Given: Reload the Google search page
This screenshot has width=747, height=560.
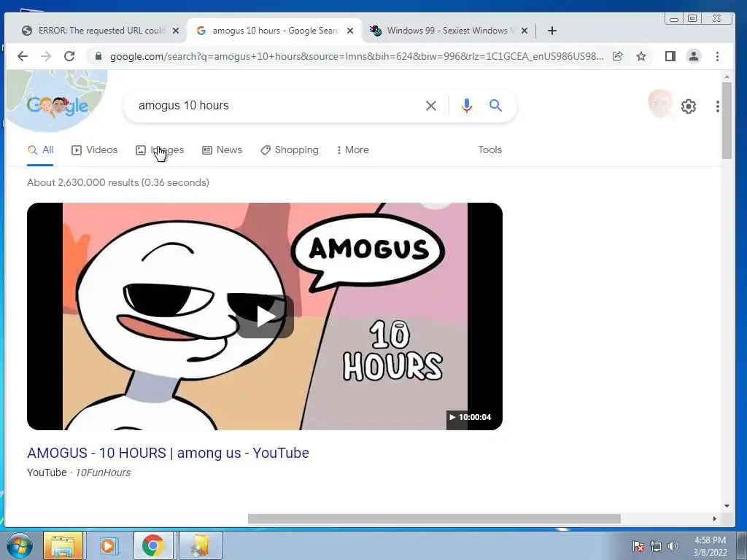Looking at the screenshot, I should point(69,56).
